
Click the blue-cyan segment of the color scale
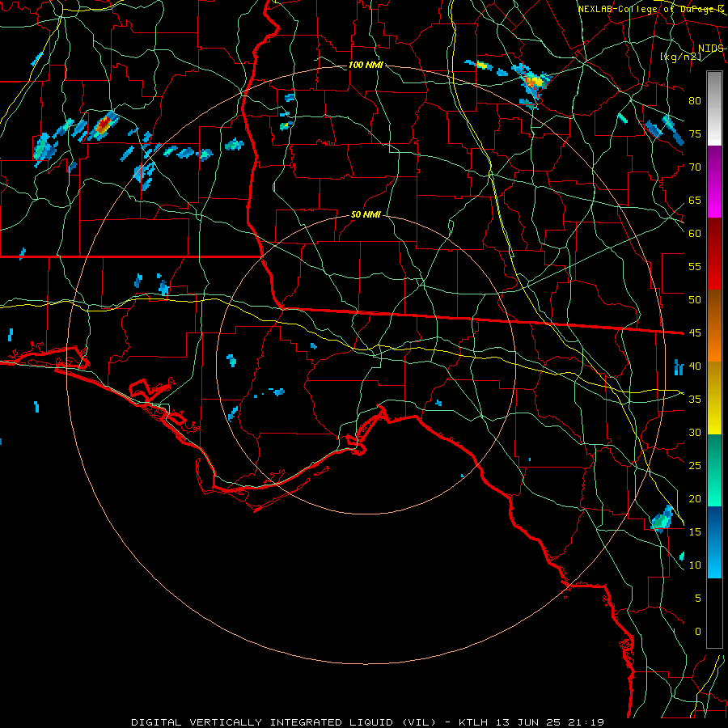click(x=714, y=542)
